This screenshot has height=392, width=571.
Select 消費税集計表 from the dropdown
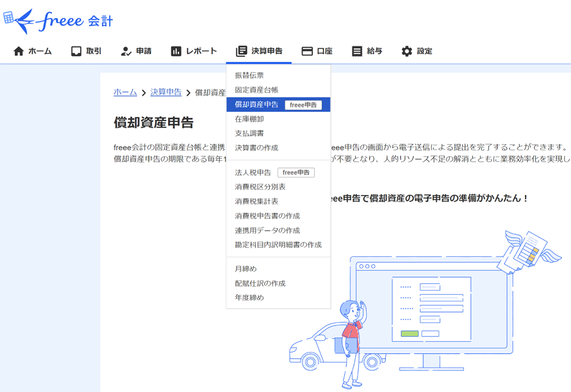pos(278,201)
